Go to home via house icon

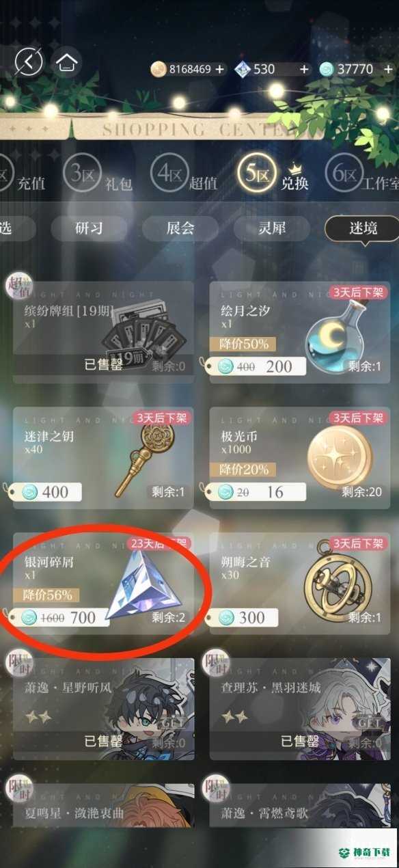click(x=66, y=62)
